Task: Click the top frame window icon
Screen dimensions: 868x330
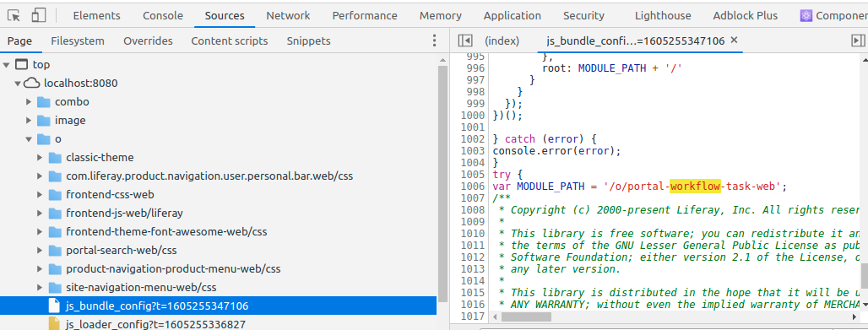Action: (21, 64)
